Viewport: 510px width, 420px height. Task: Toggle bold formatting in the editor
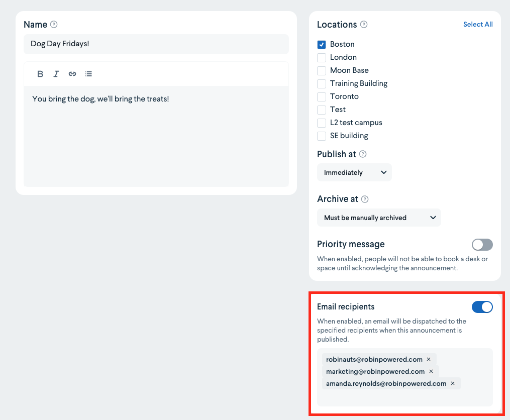[x=40, y=74]
